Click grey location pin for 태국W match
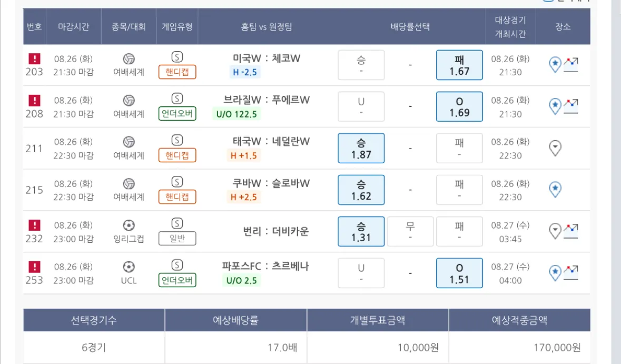621x364 pixels. tap(555, 148)
